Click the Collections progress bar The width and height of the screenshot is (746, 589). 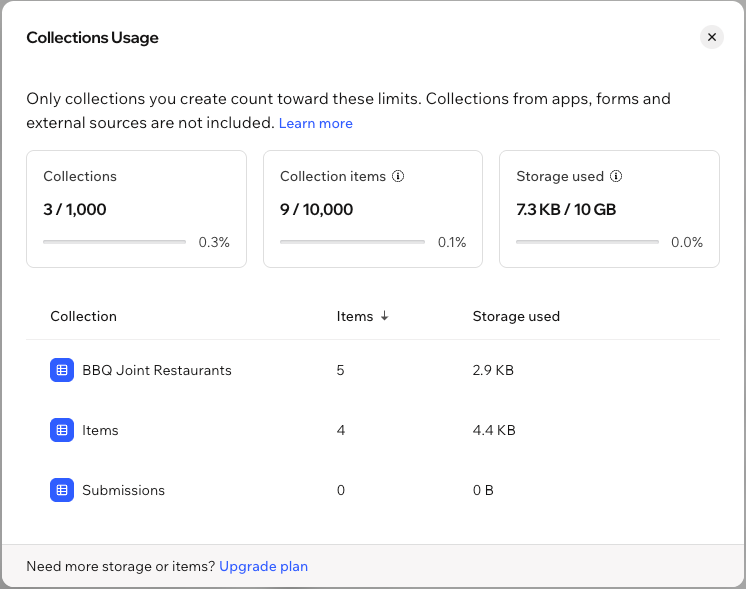point(114,242)
